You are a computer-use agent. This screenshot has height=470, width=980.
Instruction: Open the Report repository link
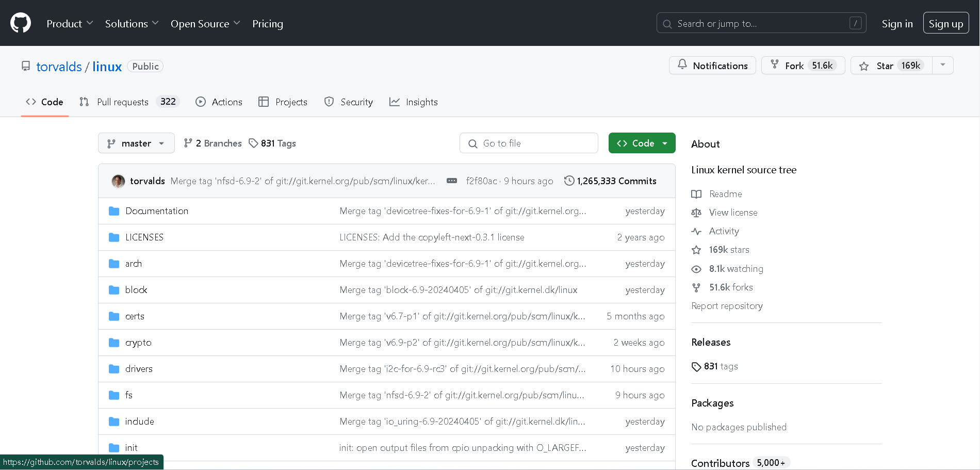(727, 306)
